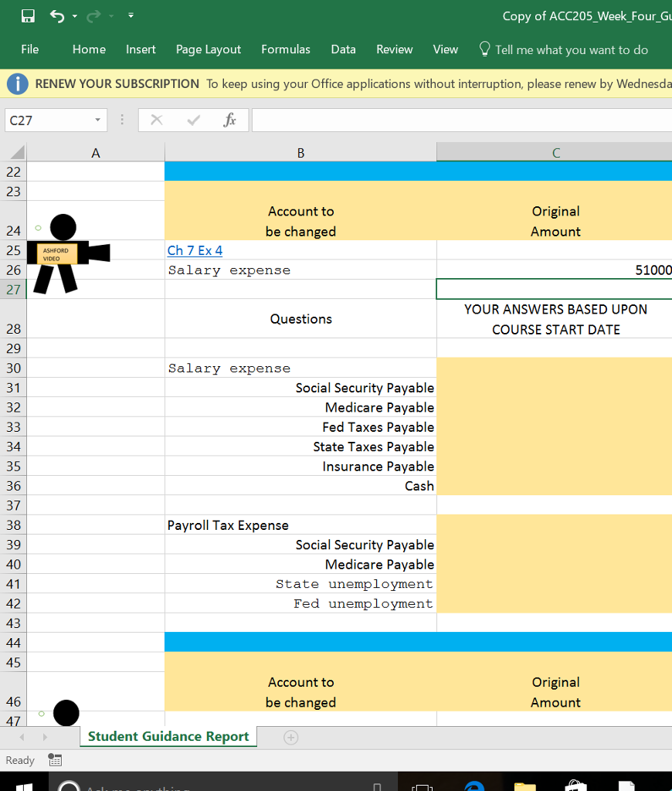Select column B header
Screen dimensions: 672x791
coord(300,153)
